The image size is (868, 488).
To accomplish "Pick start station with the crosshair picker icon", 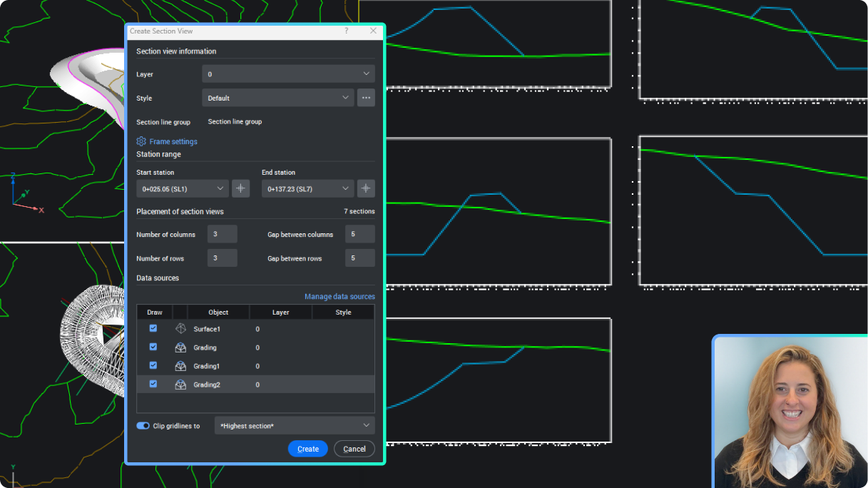I will pos(240,188).
